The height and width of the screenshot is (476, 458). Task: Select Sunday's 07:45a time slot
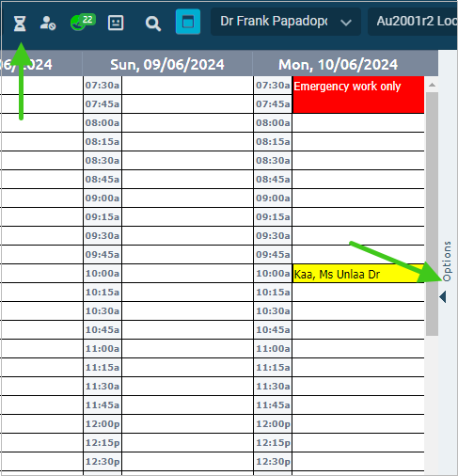[x=187, y=104]
